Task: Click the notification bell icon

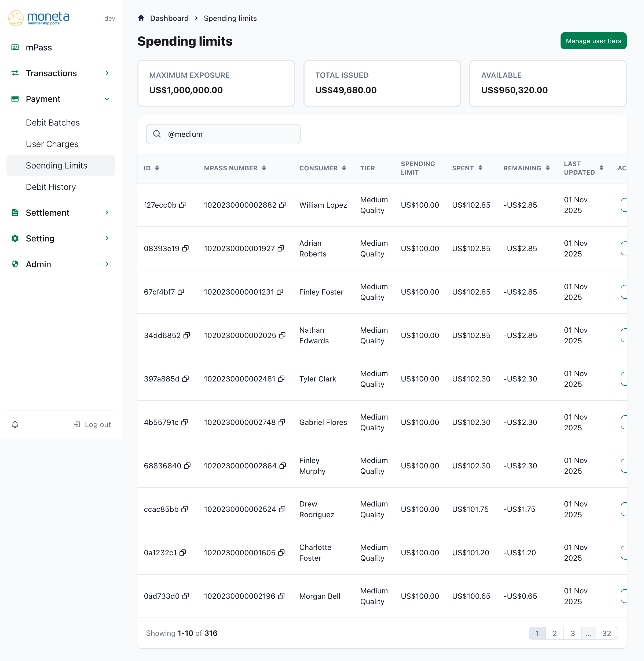Action: coord(15,424)
